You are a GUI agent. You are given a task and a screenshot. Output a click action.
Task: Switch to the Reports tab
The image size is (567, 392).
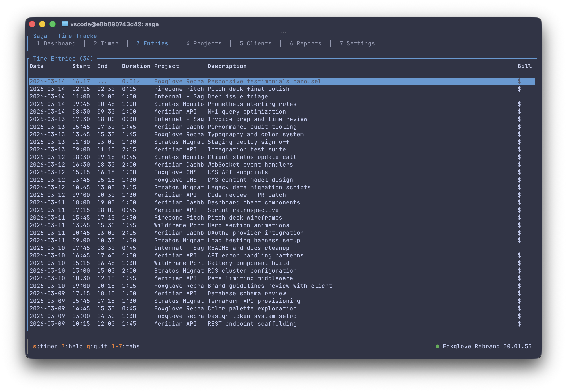(305, 43)
